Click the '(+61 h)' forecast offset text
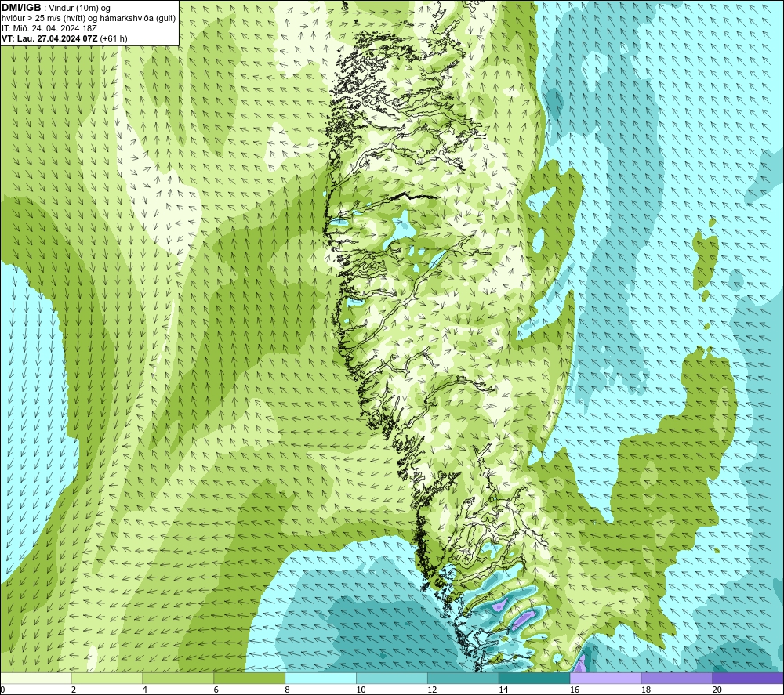The height and width of the screenshot is (695, 784). pyautogui.click(x=114, y=38)
